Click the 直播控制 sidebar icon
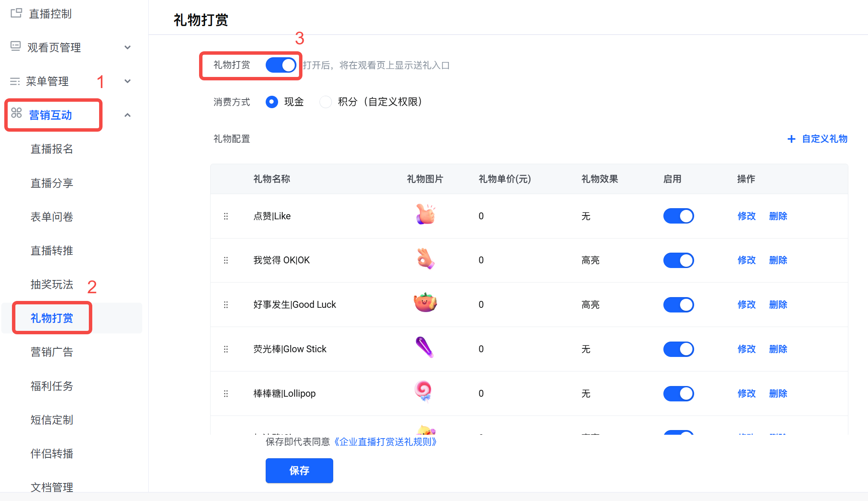The image size is (868, 501). pos(16,13)
